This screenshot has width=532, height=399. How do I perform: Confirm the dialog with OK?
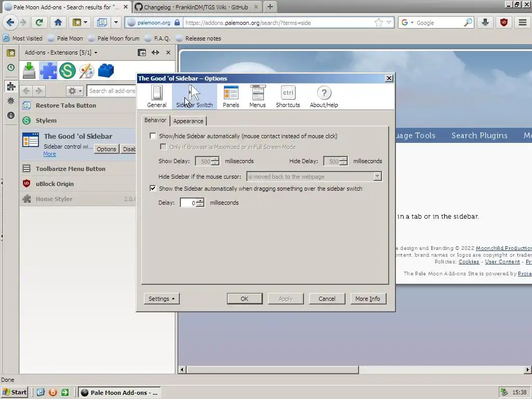click(245, 299)
